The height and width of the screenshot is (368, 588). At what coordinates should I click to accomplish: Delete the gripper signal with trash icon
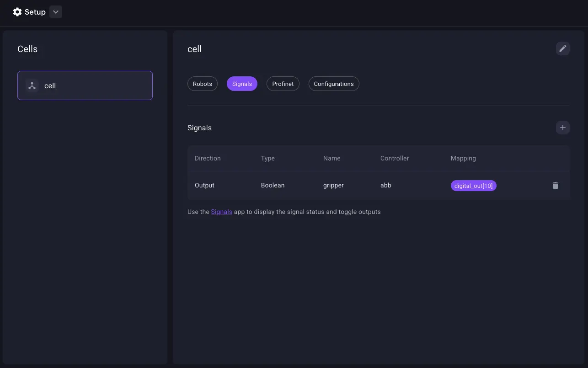click(x=555, y=186)
